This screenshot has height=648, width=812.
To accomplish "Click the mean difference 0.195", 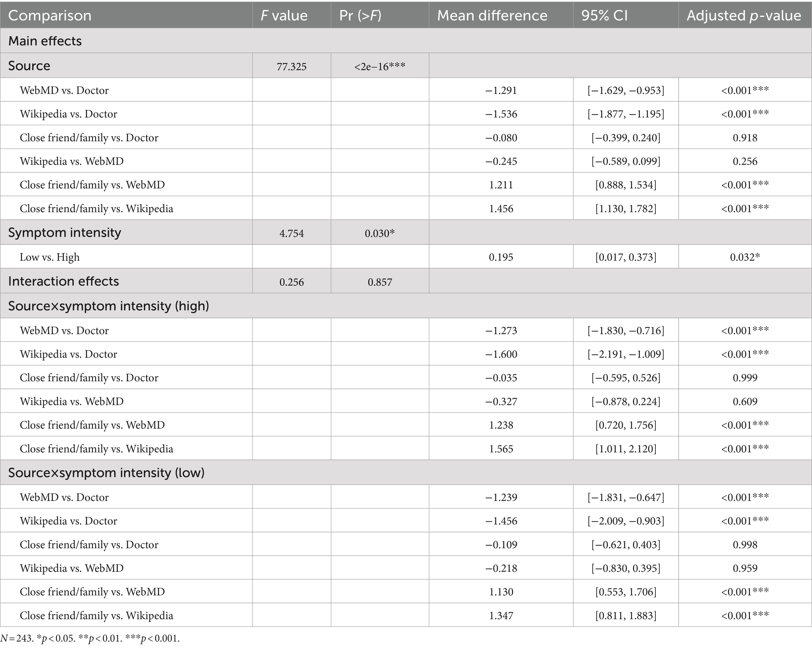I will click(501, 257).
